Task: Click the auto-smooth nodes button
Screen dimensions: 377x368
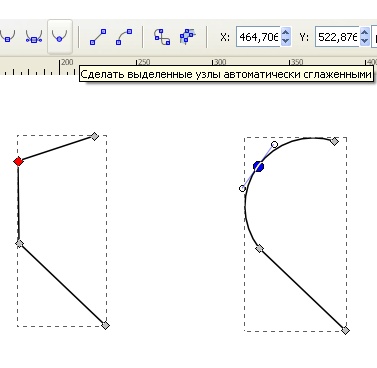Action: [x=60, y=36]
